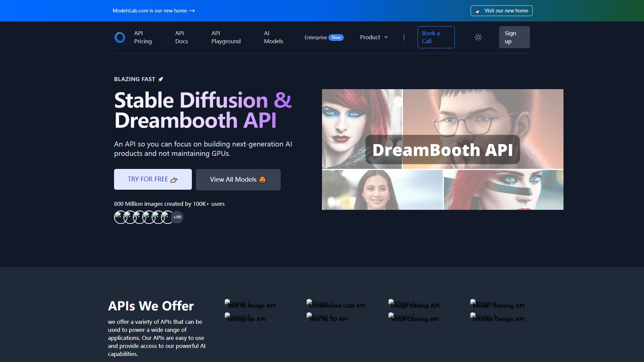The image size is (644, 362).
Task: Switch to the API Playground section
Action: coord(226,37)
